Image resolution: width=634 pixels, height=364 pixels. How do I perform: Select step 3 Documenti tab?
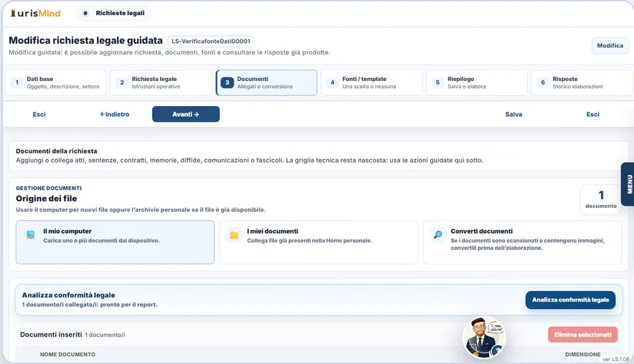[267, 83]
